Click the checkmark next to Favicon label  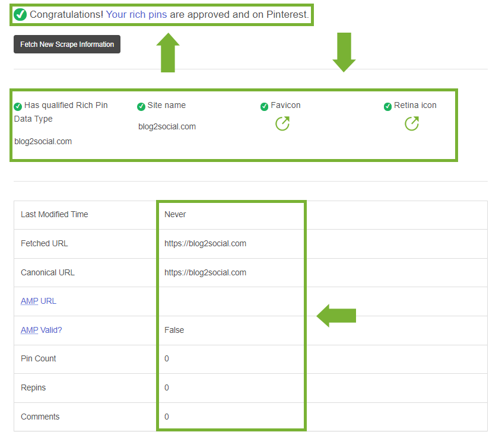tap(265, 107)
